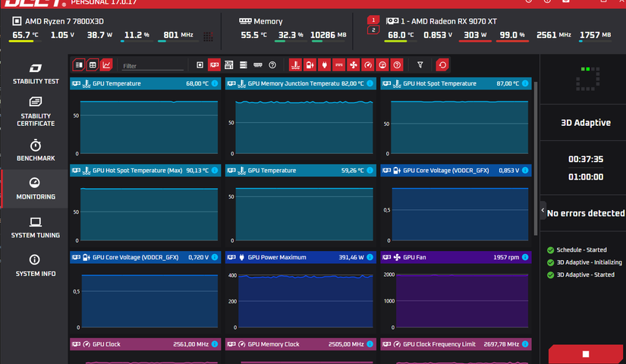The image size is (626, 364).
Task: Go to the Benchmark section
Action: coord(36,150)
